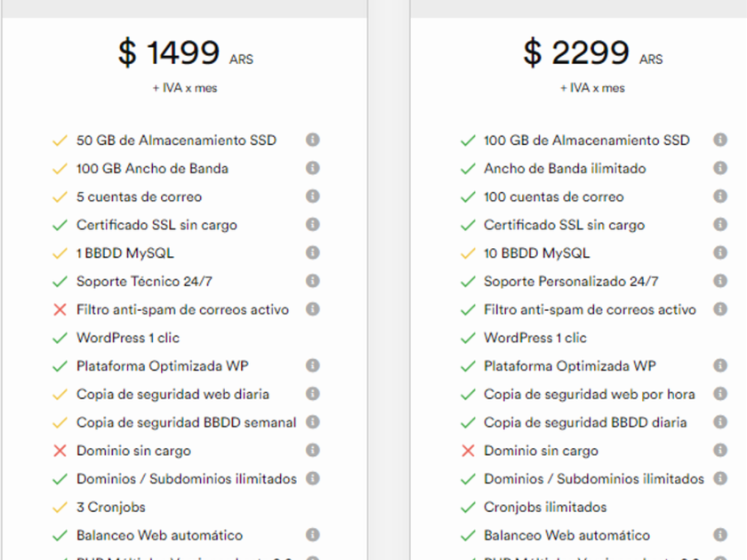The image size is (747, 560).
Task: Open info for Soporte Técnico 24/7
Action: [x=313, y=281]
